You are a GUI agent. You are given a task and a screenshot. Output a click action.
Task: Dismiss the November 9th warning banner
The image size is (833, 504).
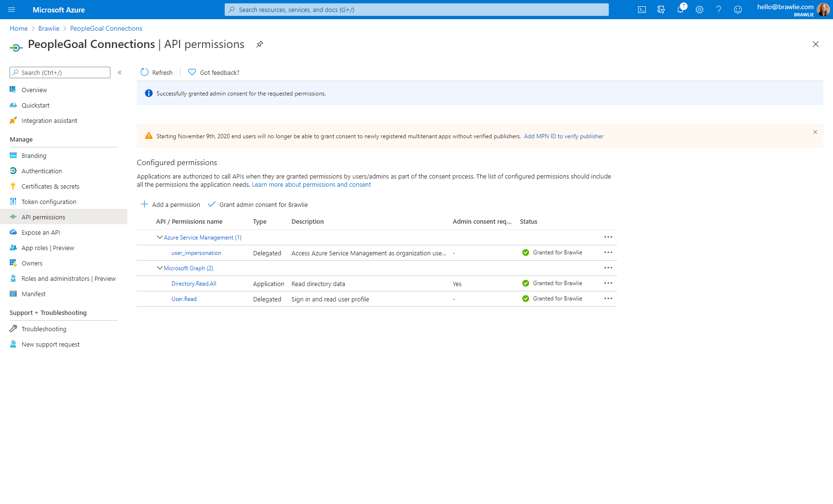tap(815, 132)
